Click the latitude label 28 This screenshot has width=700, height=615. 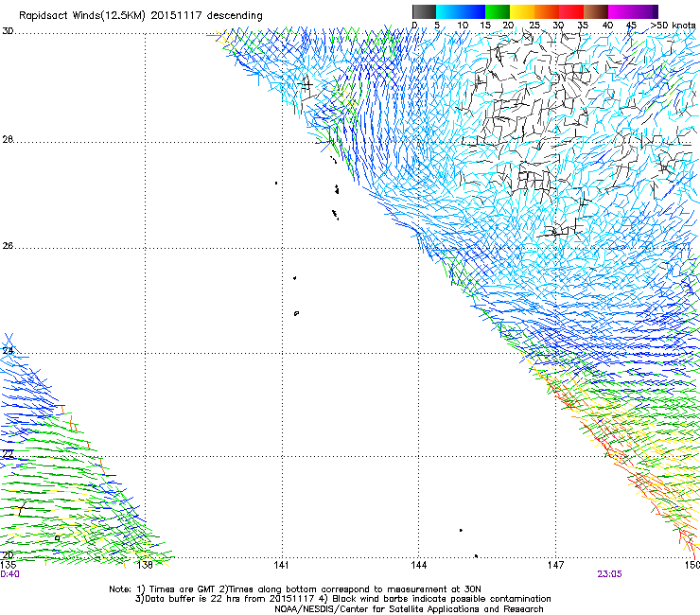point(8,139)
